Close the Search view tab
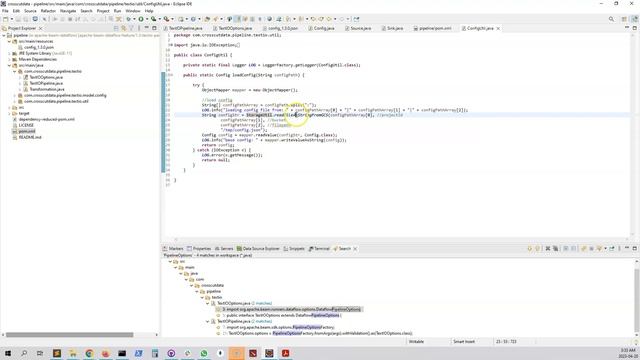640x360 pixels. point(355,249)
